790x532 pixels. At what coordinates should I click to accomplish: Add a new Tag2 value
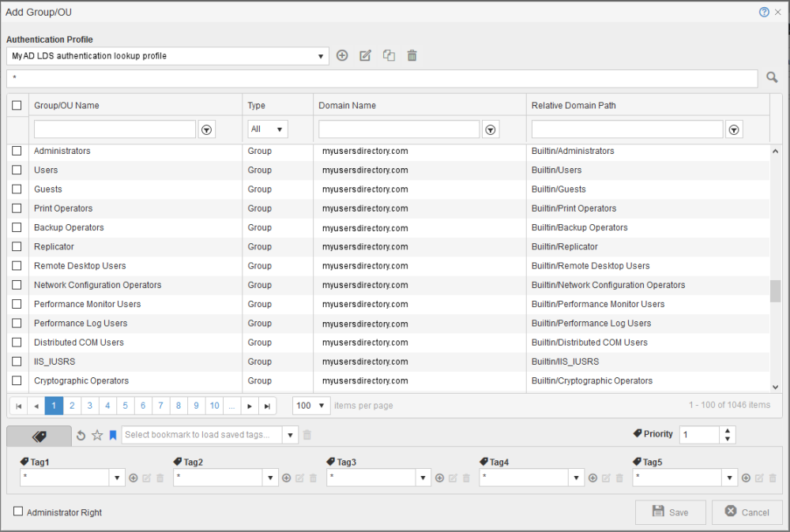[287, 478]
